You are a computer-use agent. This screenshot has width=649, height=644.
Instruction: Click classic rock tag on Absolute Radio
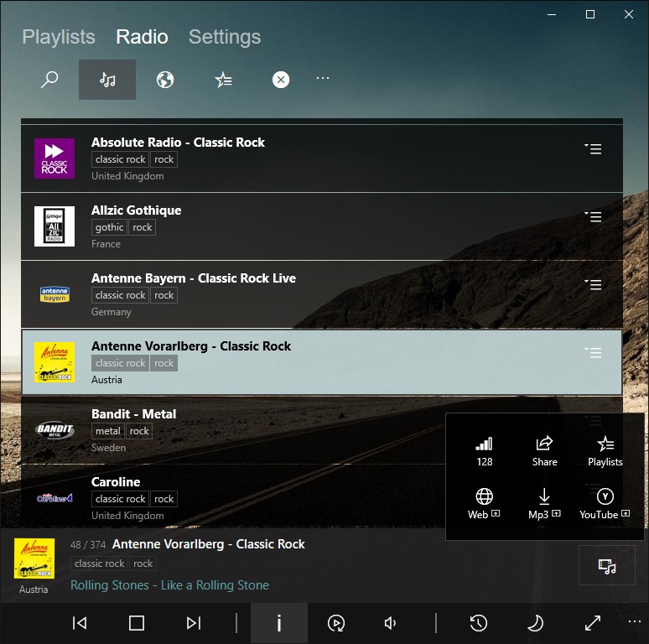pyautogui.click(x=120, y=159)
